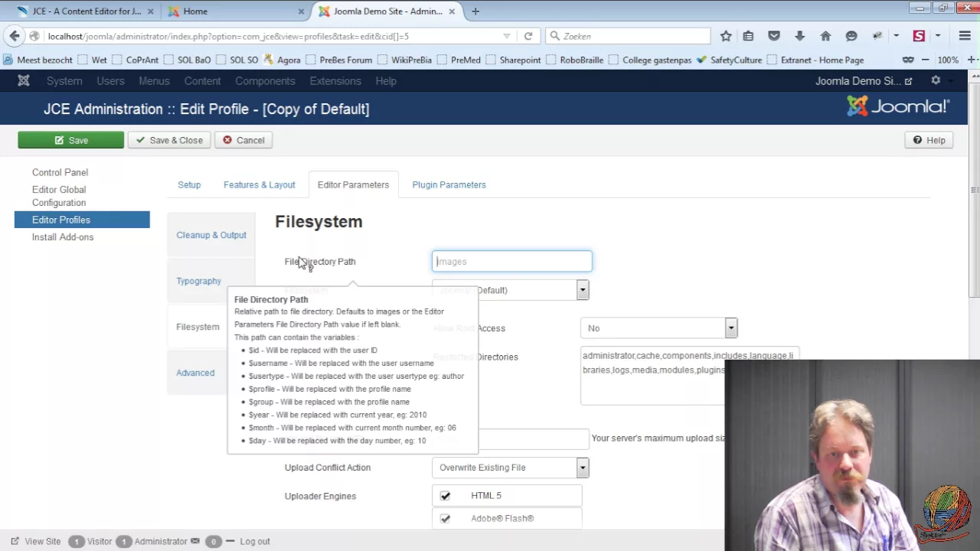Image resolution: width=980 pixels, height=551 pixels.
Task: Click the Zoeken browser search box
Action: [629, 36]
